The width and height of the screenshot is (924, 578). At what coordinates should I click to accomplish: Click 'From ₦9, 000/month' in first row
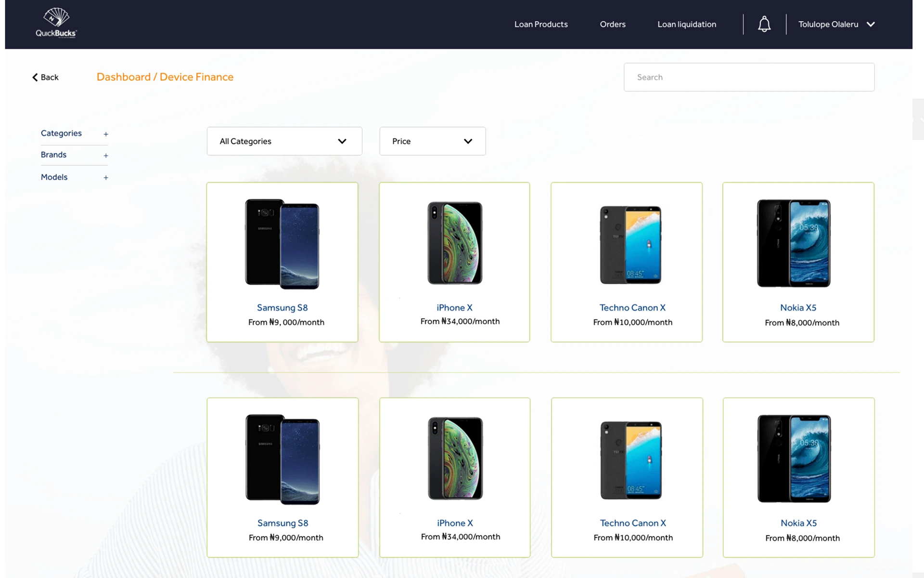(286, 322)
